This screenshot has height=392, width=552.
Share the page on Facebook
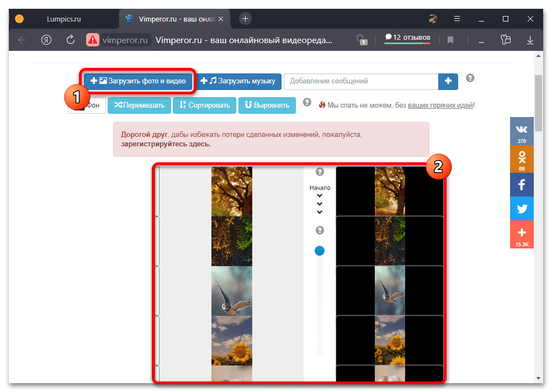(522, 185)
